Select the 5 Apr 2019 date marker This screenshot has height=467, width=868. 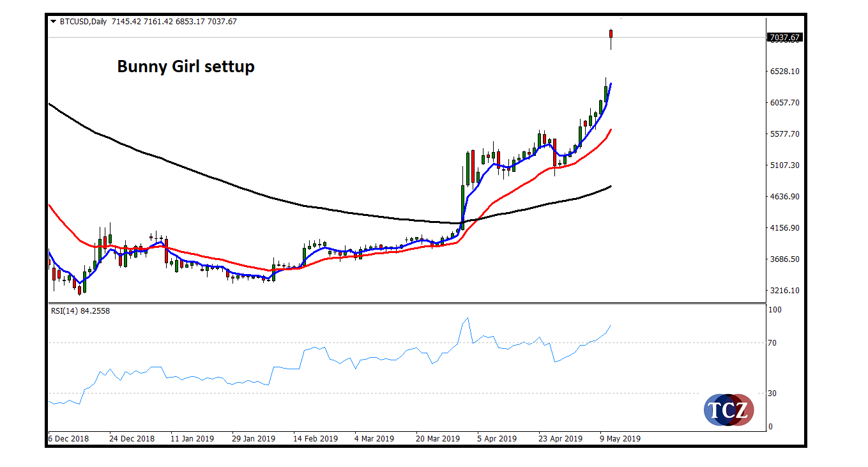pos(496,439)
